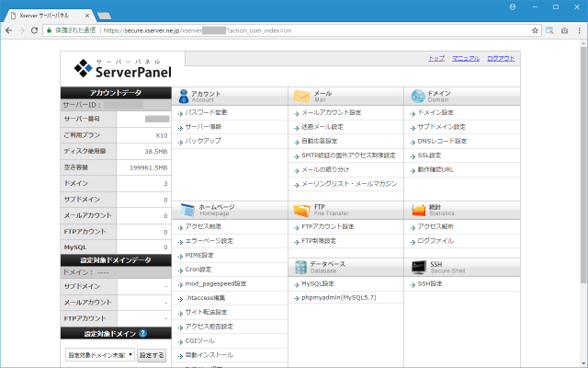Click the FTP folder icon
Screen dimensions: 588x368
point(301,210)
